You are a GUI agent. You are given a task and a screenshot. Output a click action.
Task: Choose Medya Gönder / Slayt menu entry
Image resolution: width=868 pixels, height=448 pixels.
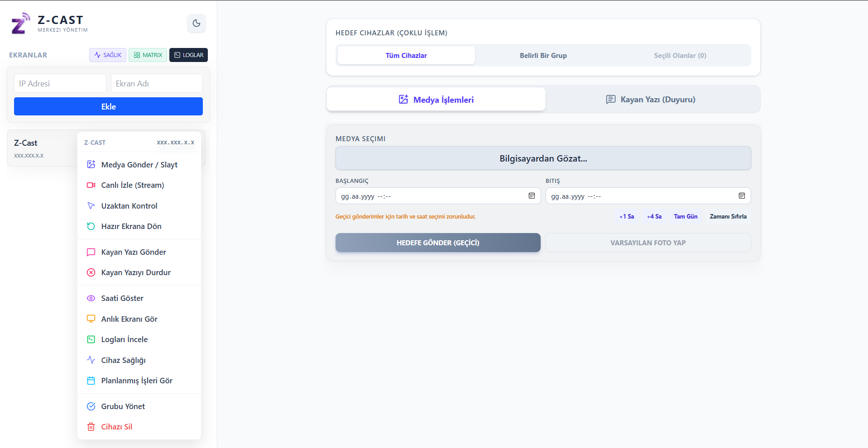(139, 165)
